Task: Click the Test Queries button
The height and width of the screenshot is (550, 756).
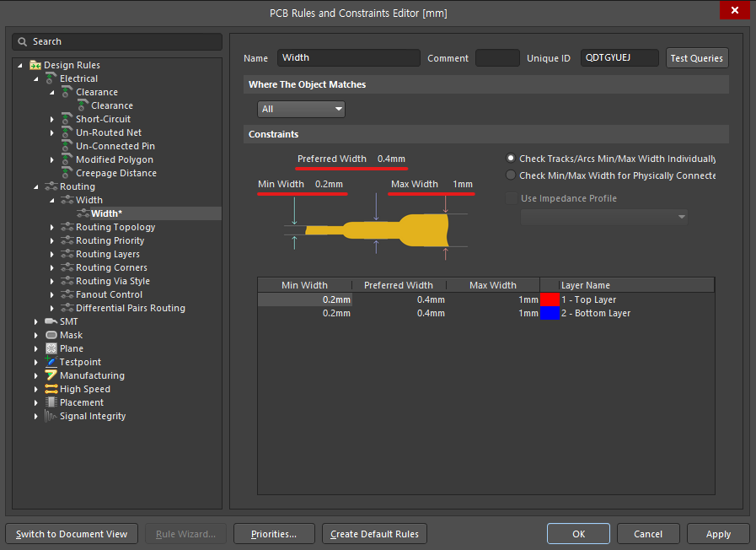Action: point(697,58)
